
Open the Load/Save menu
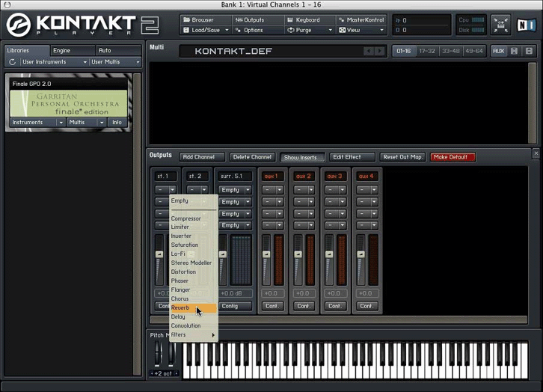click(206, 30)
